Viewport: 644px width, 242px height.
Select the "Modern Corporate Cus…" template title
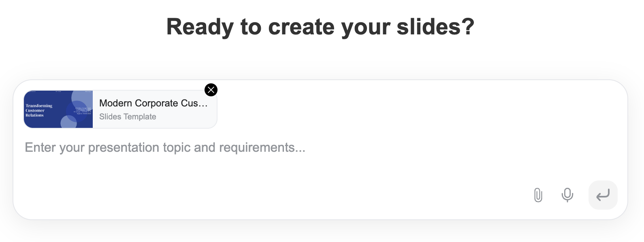pos(153,103)
